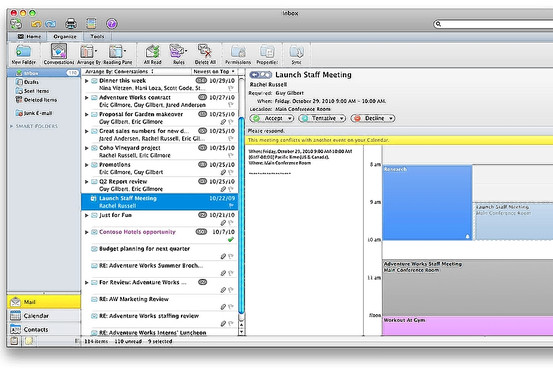Viewport: 553px width, 369px height.
Task: Switch to the Home tab
Action: 29,36
